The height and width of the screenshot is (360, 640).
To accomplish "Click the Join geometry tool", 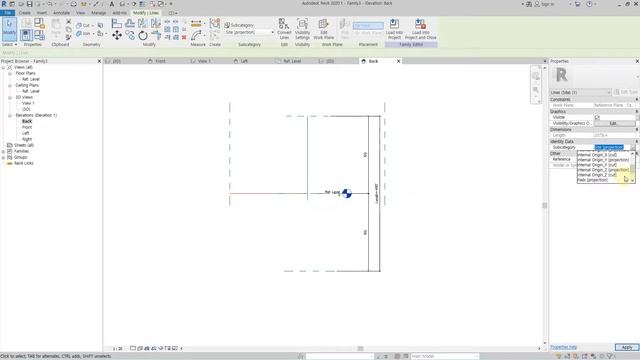I will 83,33.
